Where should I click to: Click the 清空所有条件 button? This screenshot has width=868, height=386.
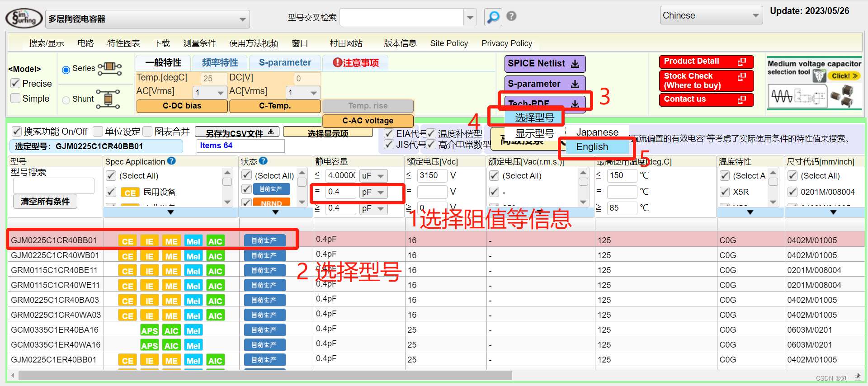(x=45, y=201)
